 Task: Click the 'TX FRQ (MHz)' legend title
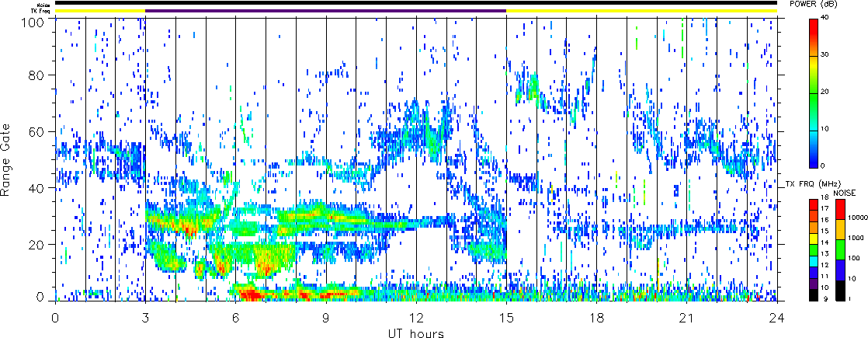814,184
